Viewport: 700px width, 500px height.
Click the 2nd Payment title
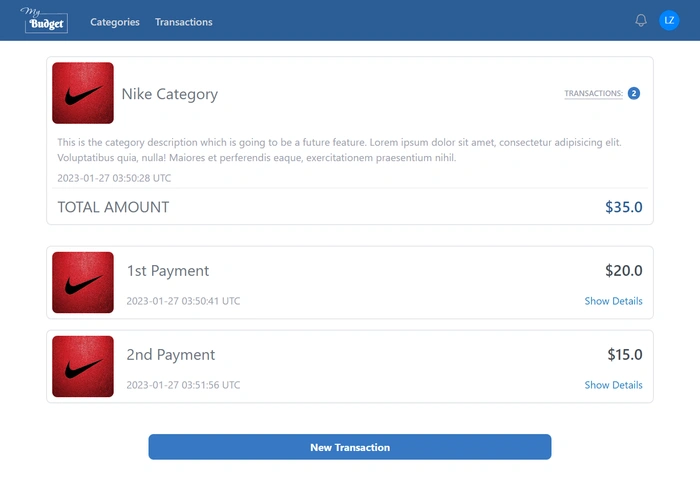pos(171,354)
